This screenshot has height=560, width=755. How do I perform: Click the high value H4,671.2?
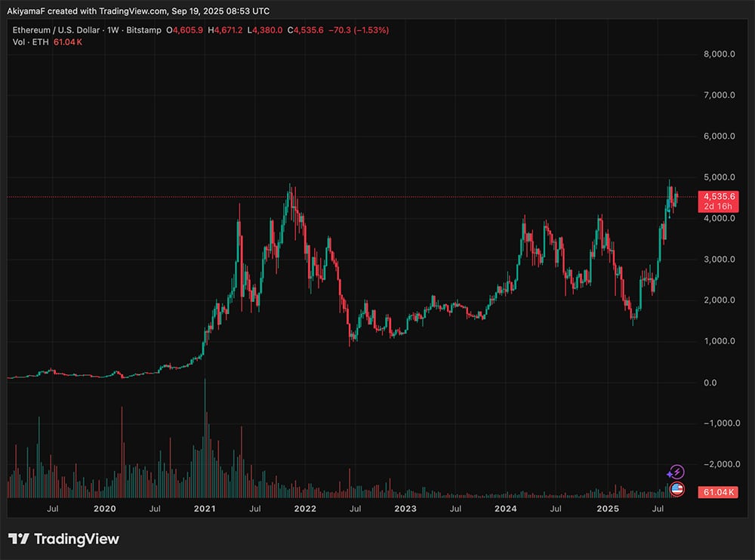(x=225, y=30)
